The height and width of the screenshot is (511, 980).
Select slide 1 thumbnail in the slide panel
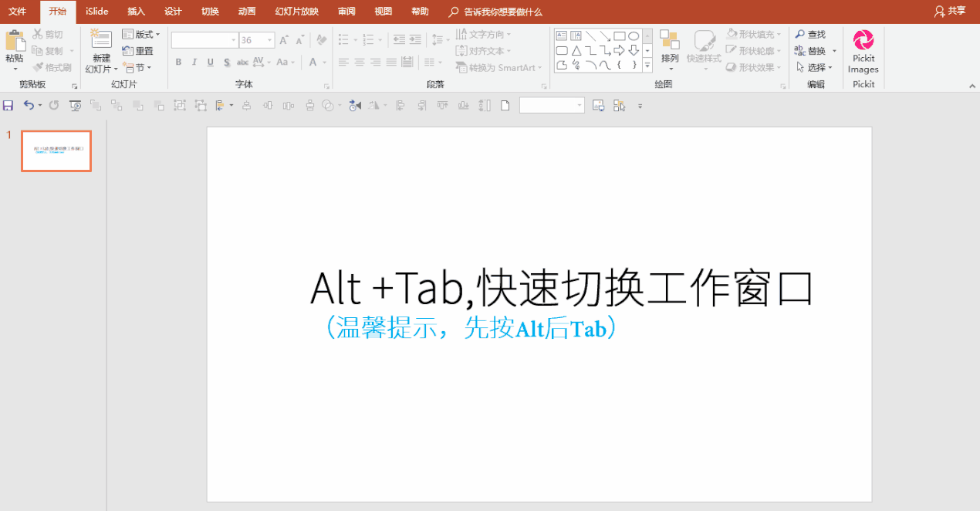pos(56,151)
